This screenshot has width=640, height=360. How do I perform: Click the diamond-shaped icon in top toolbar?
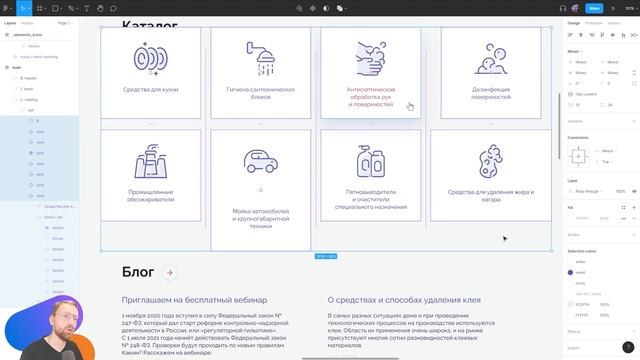click(x=313, y=8)
